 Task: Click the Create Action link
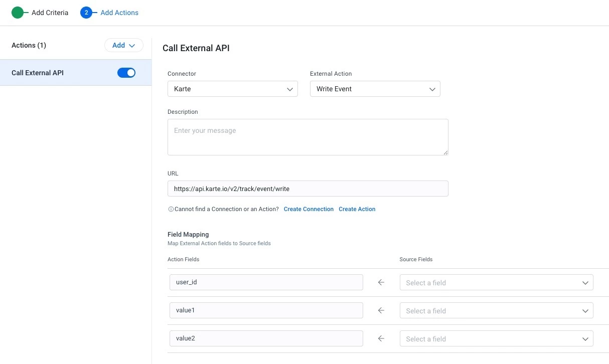click(357, 209)
